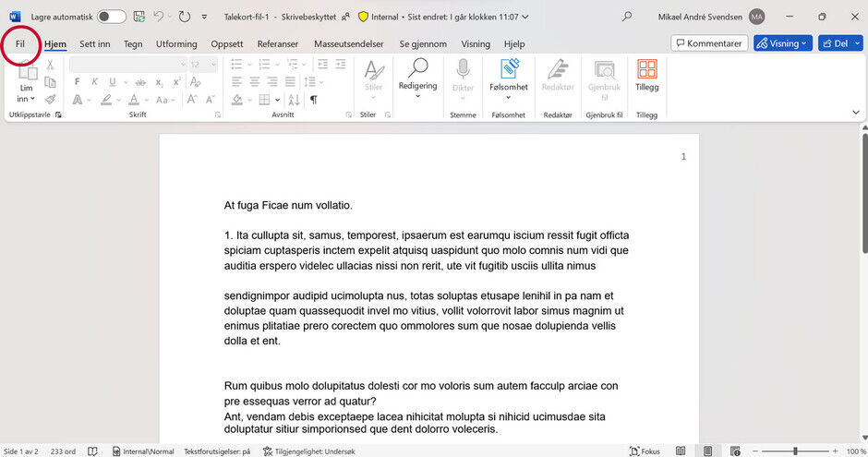Image resolution: width=868 pixels, height=457 pixels.
Task: Switch to the Sett inn tab
Action: click(x=95, y=43)
